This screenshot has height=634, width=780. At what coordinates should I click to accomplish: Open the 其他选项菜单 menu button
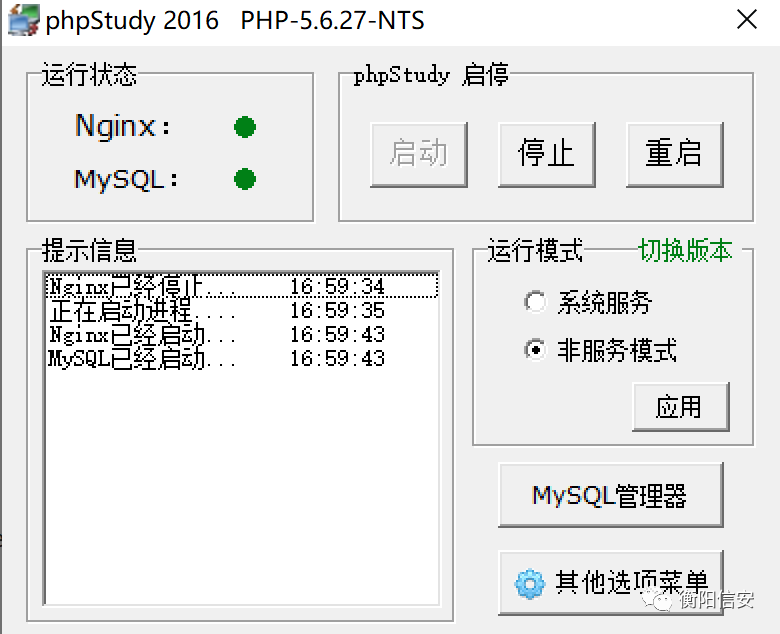coord(610,583)
